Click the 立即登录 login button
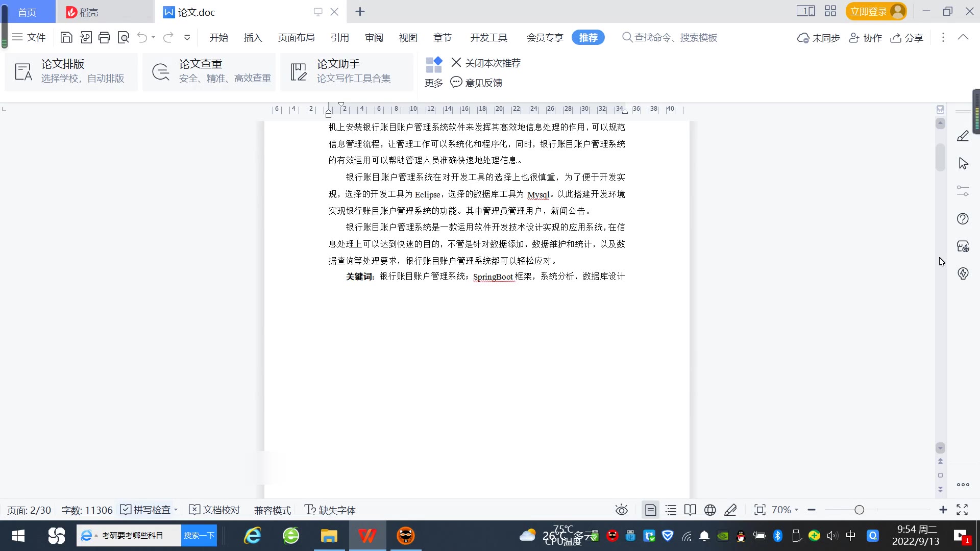Image resolution: width=980 pixels, height=551 pixels. (x=869, y=11)
